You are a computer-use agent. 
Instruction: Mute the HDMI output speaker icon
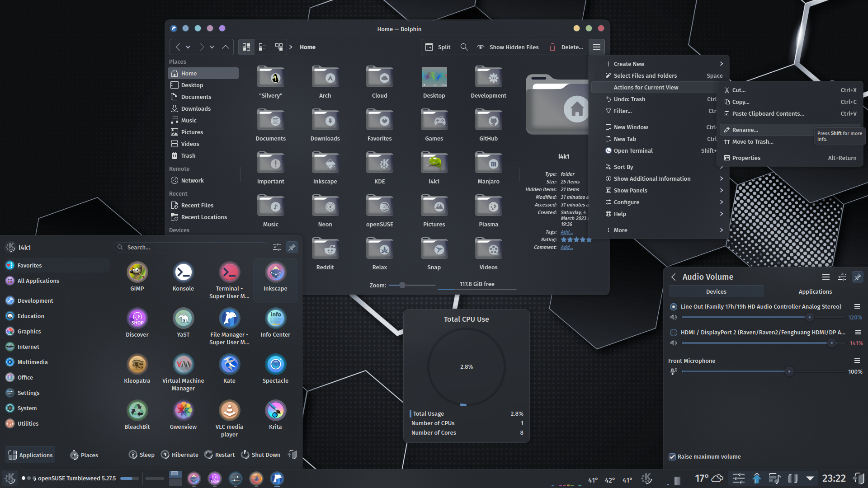(674, 343)
